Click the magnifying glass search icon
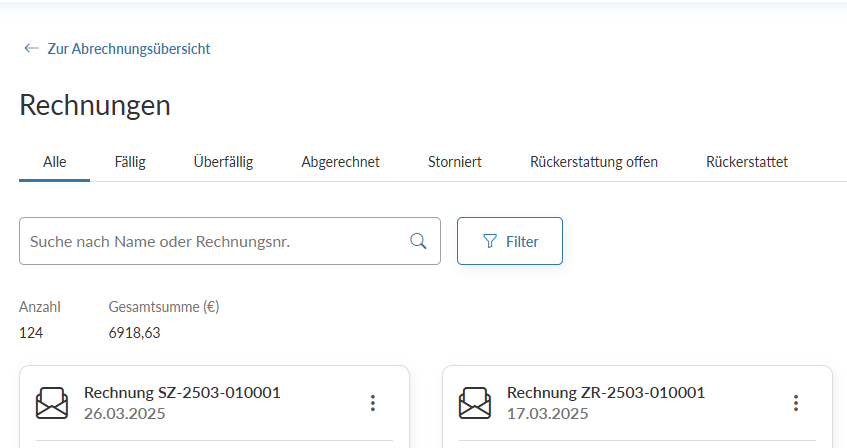847x448 pixels. pos(419,241)
